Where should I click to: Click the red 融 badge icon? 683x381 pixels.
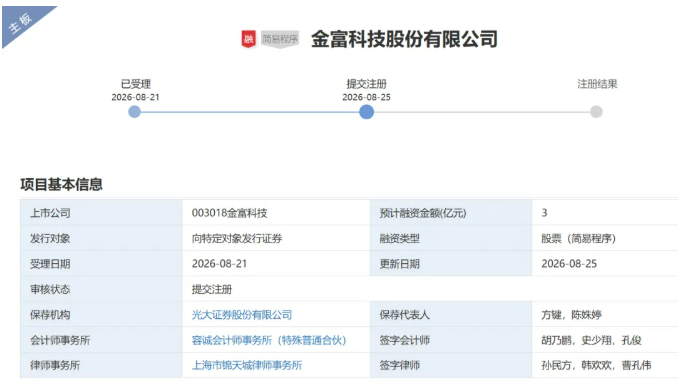point(248,39)
